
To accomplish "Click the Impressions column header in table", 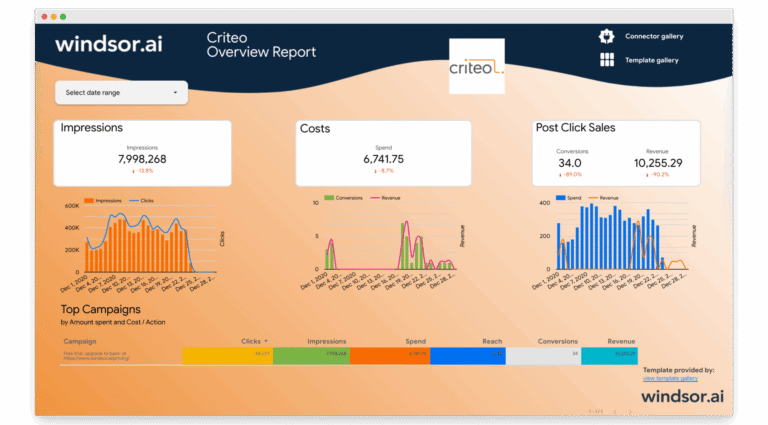I will (327, 341).
